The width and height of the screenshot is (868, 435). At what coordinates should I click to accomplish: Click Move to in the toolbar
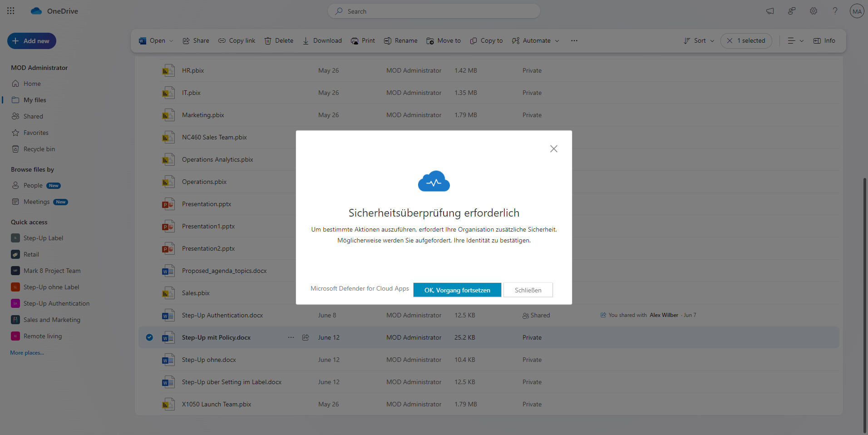click(x=444, y=40)
